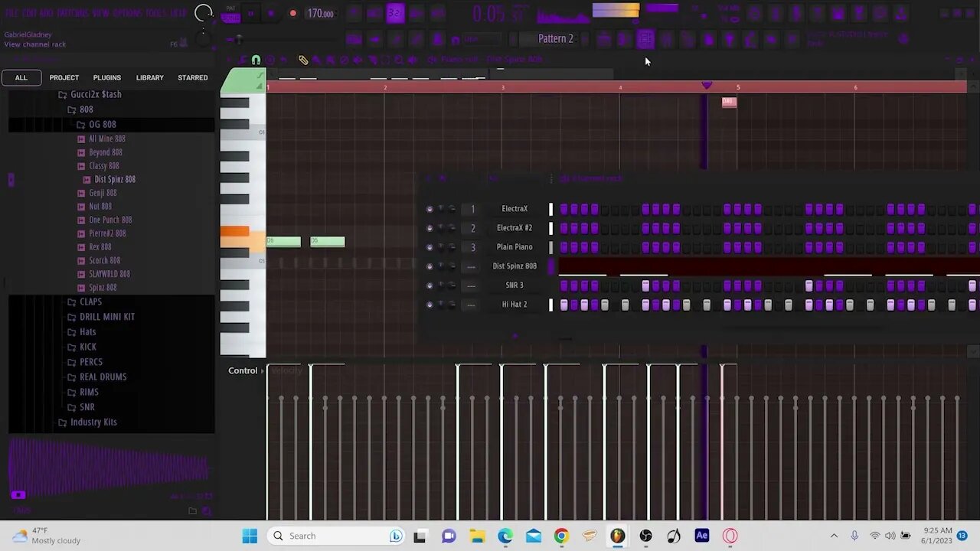Viewport: 980px width, 551px height.
Task: Select the One Punch 808 sample
Action: pyautogui.click(x=105, y=220)
